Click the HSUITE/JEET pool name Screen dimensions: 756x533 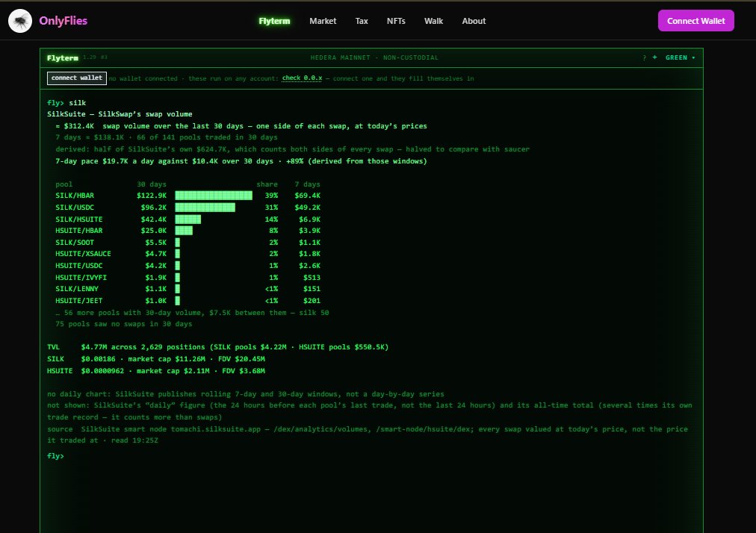79,301
